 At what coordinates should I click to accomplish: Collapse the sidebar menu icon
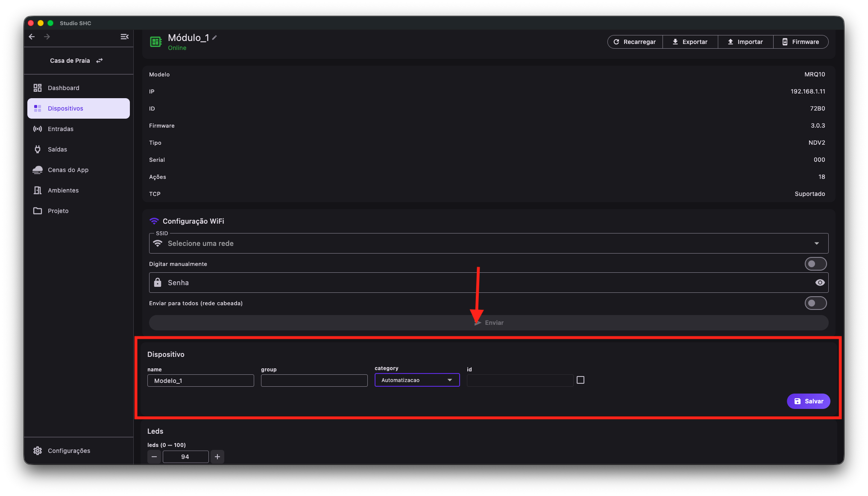point(124,37)
